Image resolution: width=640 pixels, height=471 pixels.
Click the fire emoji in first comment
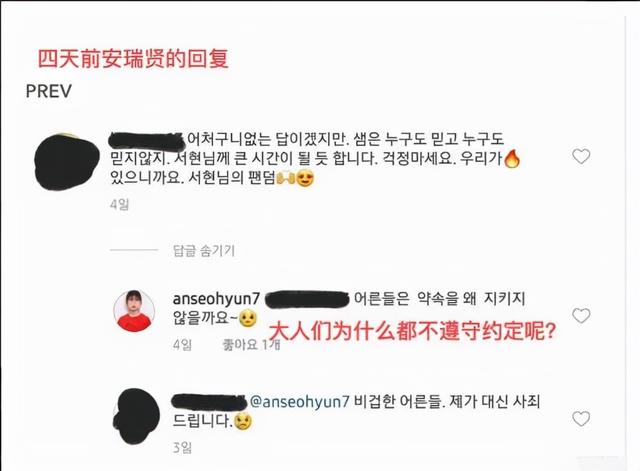pos(512,159)
